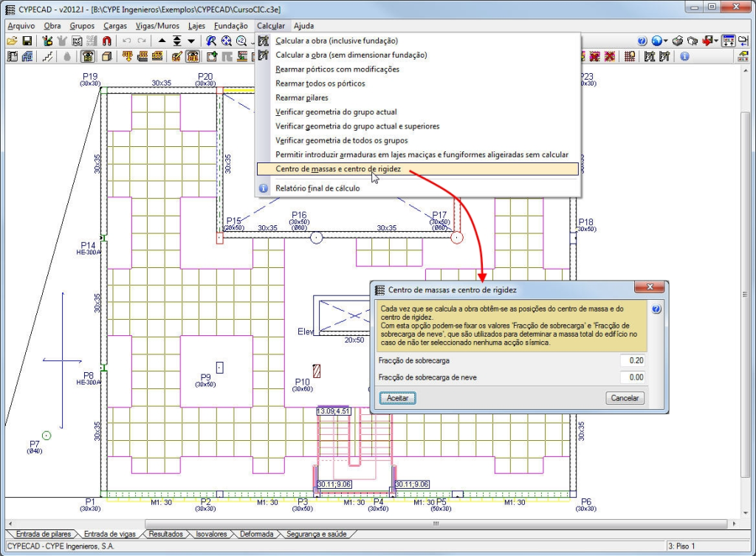The height and width of the screenshot is (556, 756).
Task: Click the pencil edit loads icon
Action: [x=177, y=56]
